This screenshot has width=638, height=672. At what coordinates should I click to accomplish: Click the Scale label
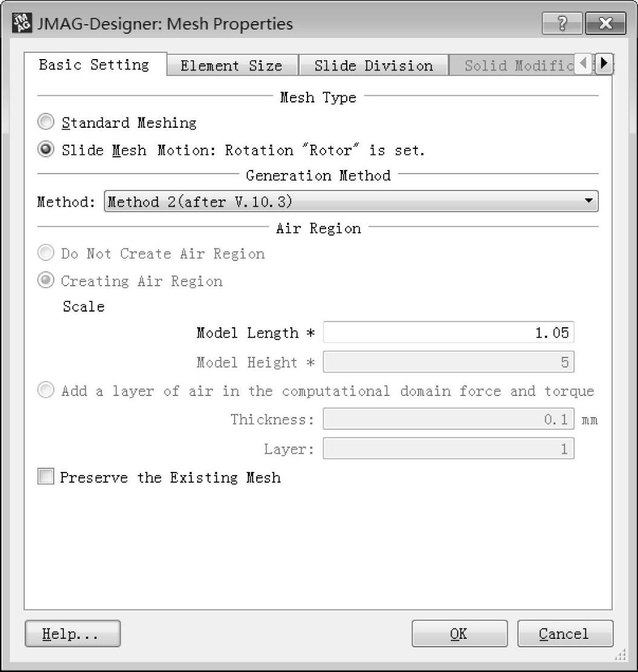(84, 306)
